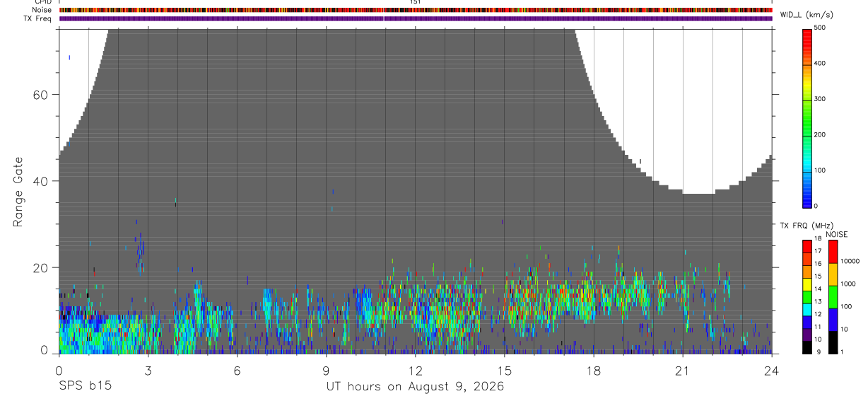Click the UT hours on August 9, 2026 title
This screenshot has height=401, width=868.
coord(415,387)
